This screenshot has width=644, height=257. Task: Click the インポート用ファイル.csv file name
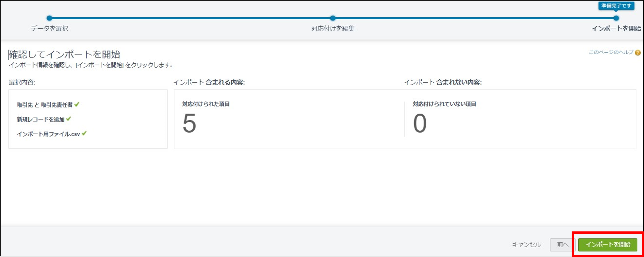[x=49, y=134]
